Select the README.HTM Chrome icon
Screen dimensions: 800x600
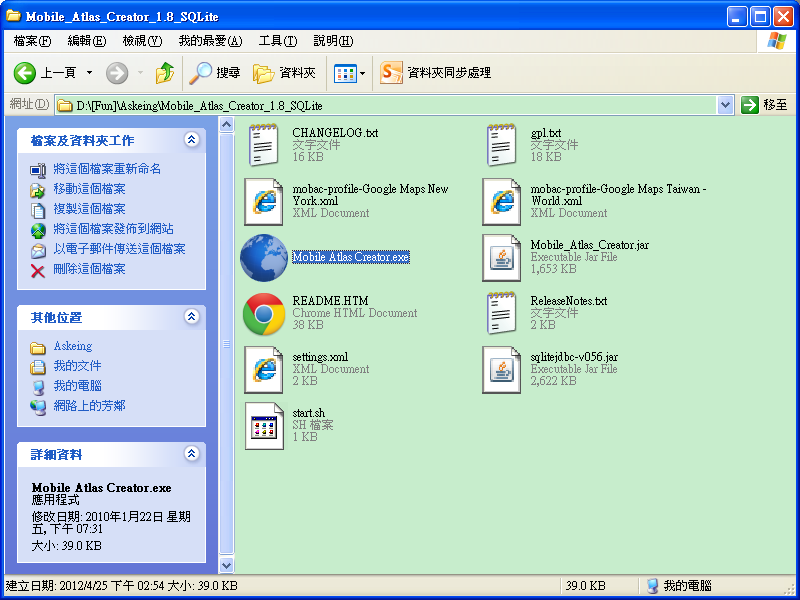point(264,314)
